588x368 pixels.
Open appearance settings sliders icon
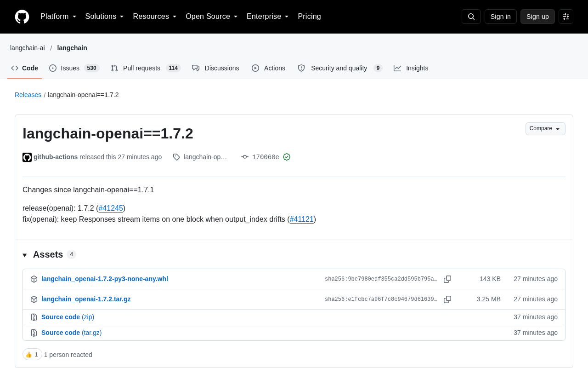pyautogui.click(x=566, y=17)
